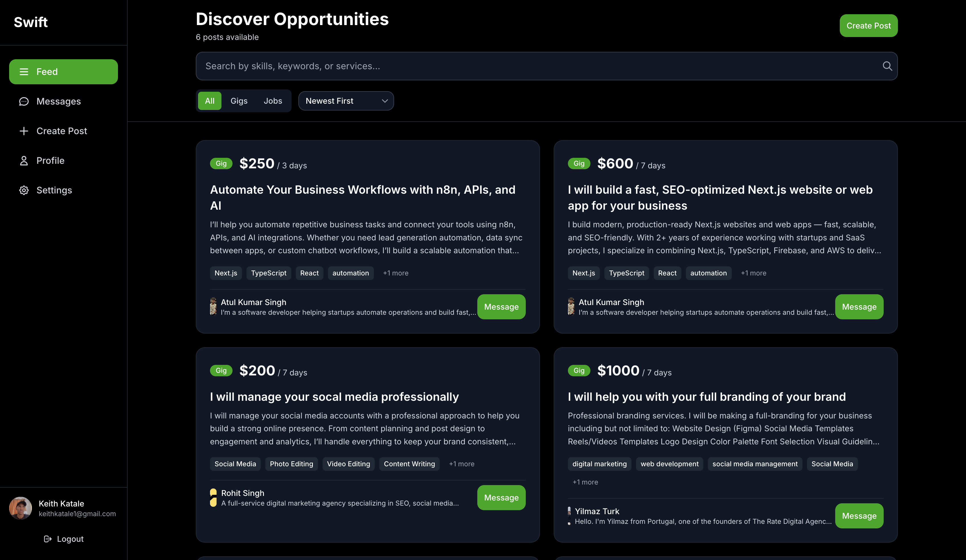Image resolution: width=966 pixels, height=560 pixels.
Task: Click the plus icon for Create Post
Action: pyautogui.click(x=24, y=131)
